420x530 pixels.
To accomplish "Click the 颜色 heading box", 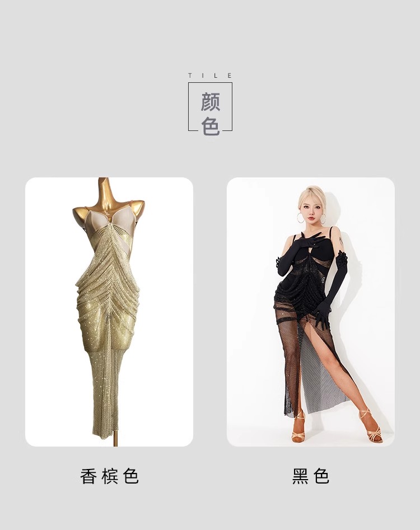I will point(211,107).
